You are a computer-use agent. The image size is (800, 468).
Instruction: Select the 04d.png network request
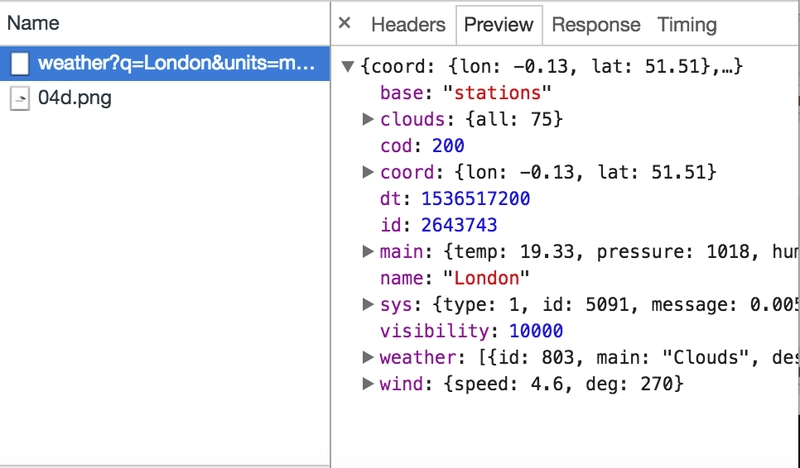[x=165, y=98]
